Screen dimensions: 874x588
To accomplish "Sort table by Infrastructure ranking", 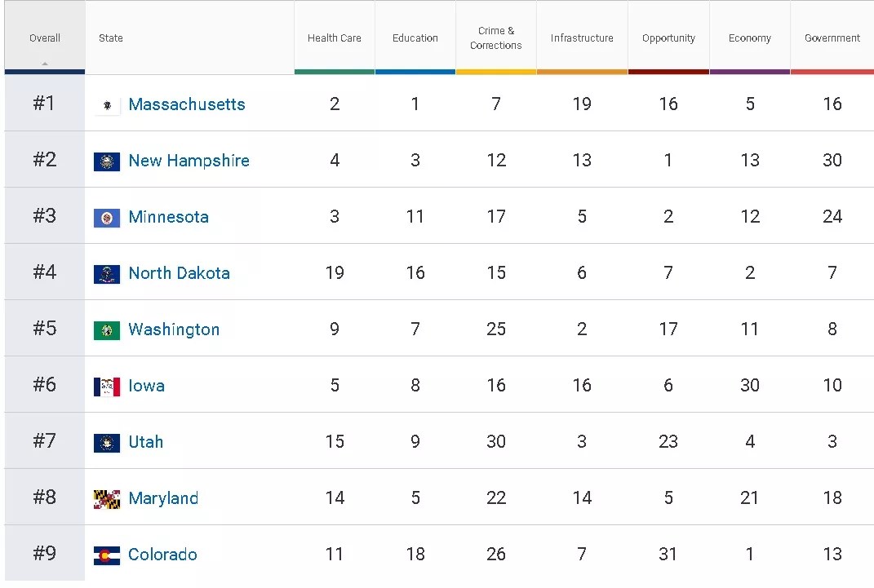I will [x=582, y=38].
